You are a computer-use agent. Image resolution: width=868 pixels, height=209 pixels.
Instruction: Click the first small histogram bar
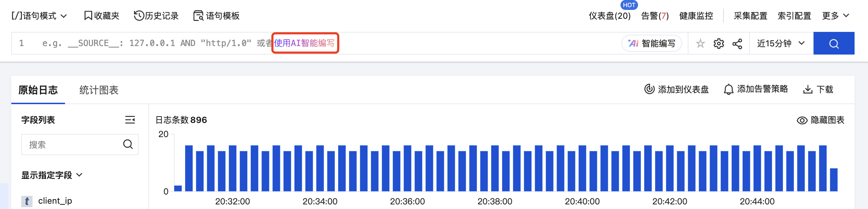click(178, 188)
